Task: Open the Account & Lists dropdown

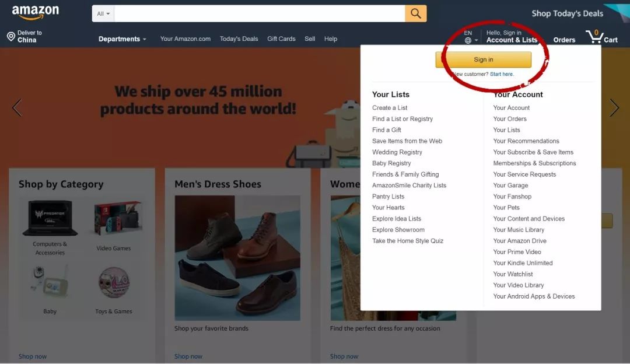Action: (512, 40)
